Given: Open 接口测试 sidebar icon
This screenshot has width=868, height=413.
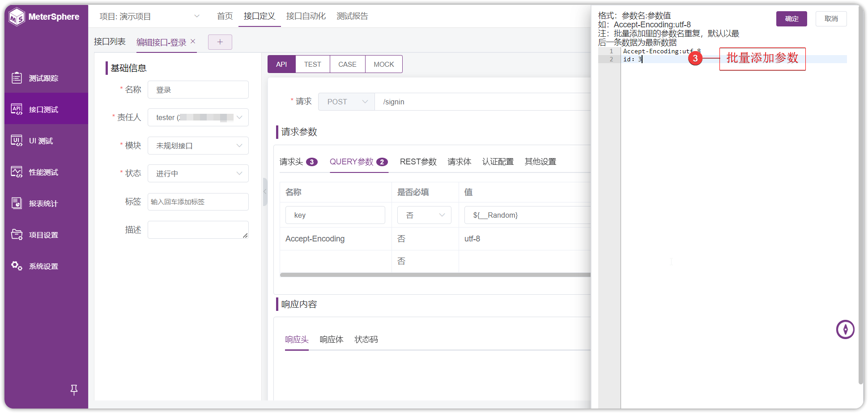Looking at the screenshot, I should pos(17,109).
